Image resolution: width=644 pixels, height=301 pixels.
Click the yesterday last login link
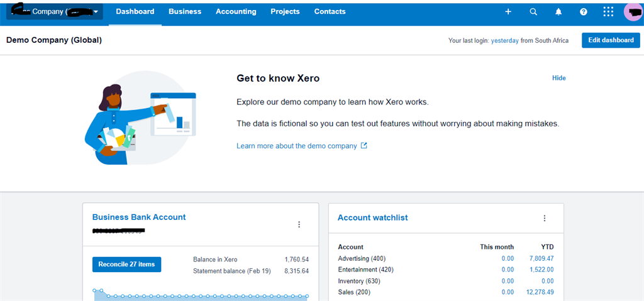505,41
